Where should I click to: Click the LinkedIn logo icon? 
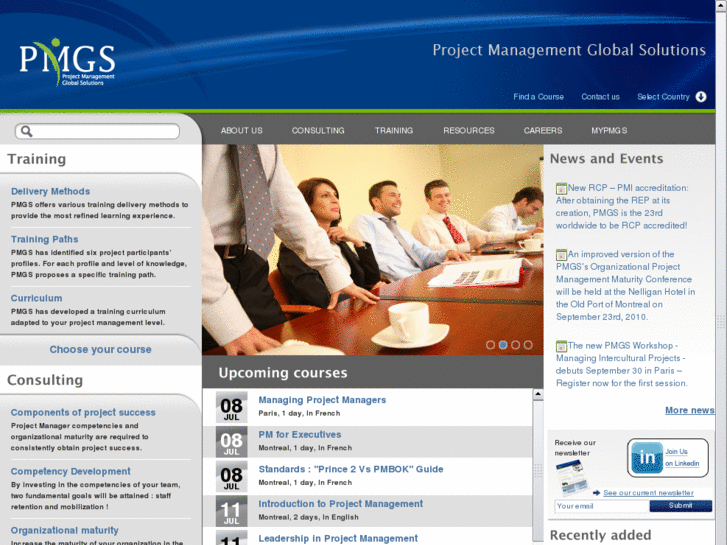[647, 458]
